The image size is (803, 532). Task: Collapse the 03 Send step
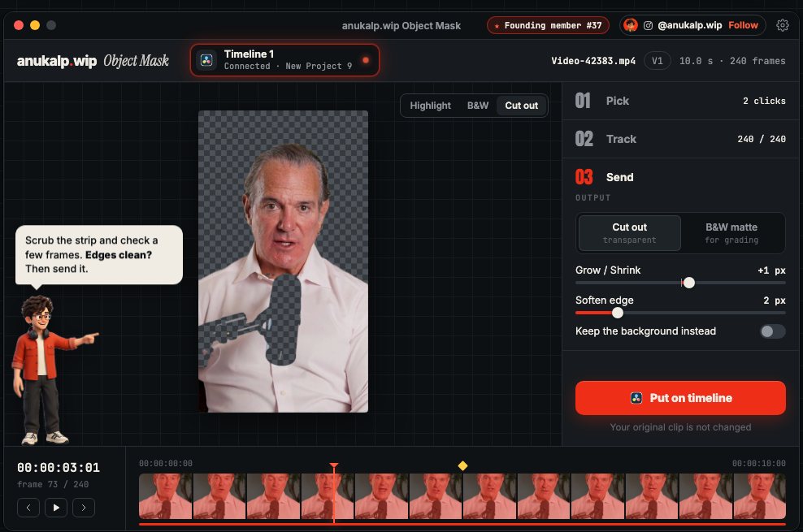680,177
